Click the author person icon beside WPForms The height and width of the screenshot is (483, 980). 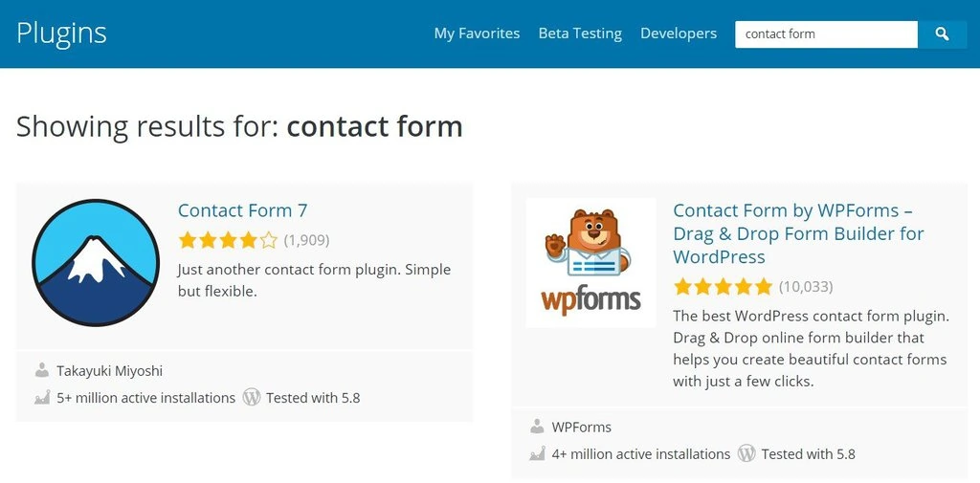[537, 427]
